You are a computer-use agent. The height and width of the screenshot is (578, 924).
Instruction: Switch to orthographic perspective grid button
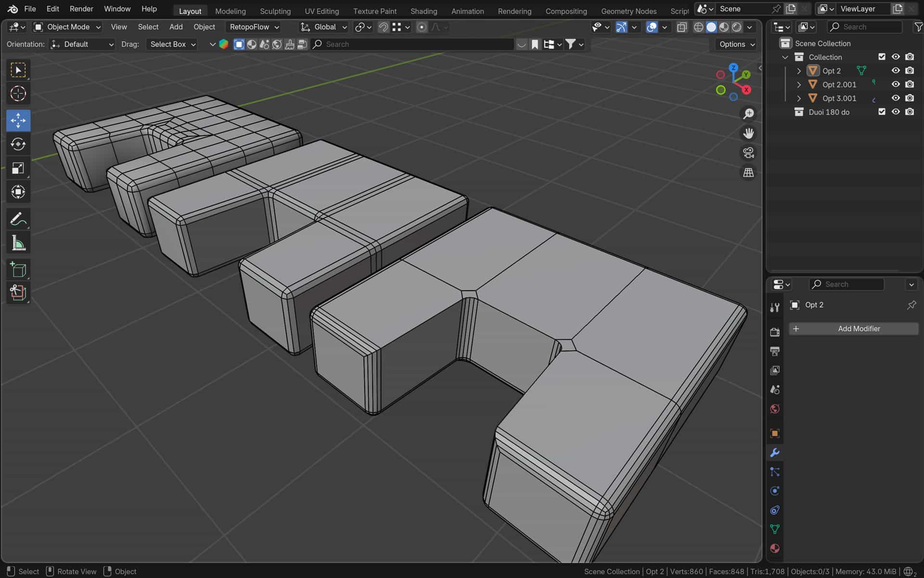[x=748, y=172]
